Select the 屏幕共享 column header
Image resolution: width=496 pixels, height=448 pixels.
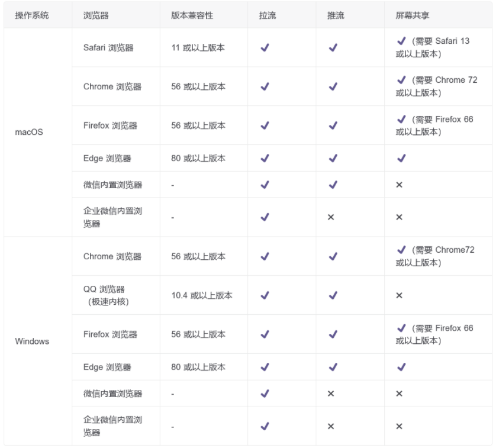tap(413, 15)
